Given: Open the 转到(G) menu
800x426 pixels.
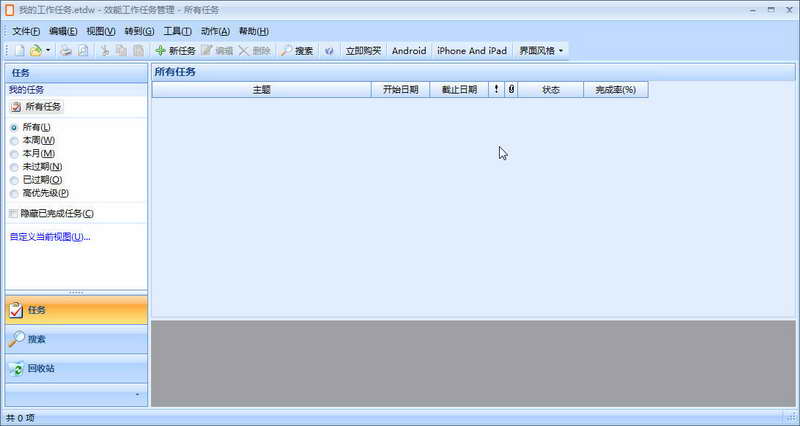Looking at the screenshot, I should [139, 31].
